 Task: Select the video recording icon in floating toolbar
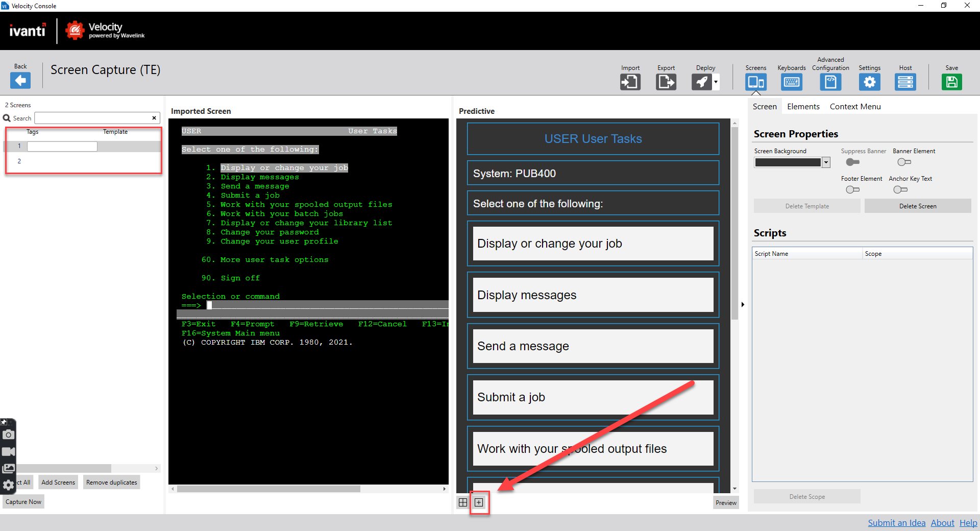tap(8, 451)
